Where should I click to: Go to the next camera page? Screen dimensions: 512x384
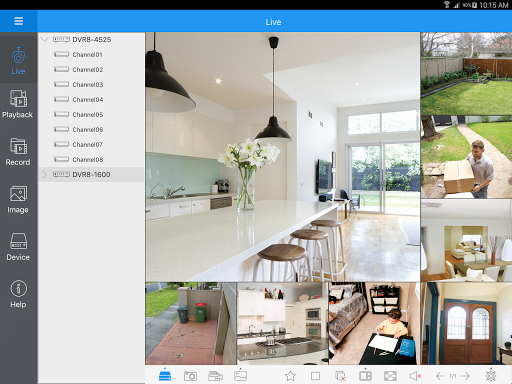(466, 376)
